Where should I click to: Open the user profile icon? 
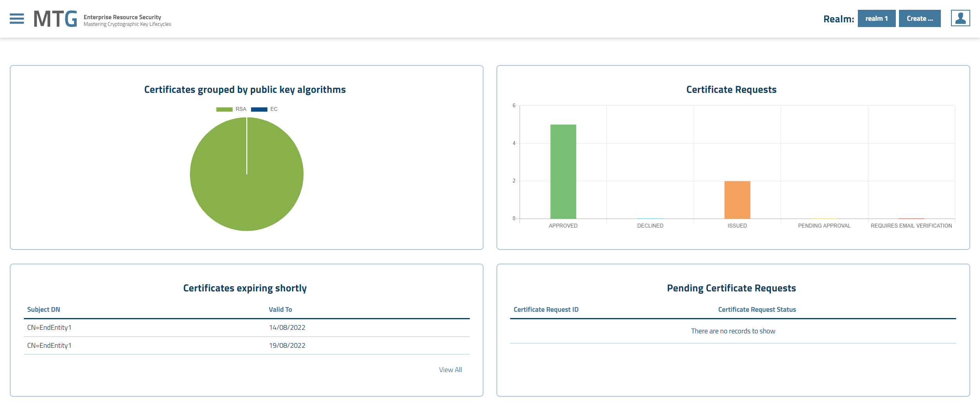960,18
